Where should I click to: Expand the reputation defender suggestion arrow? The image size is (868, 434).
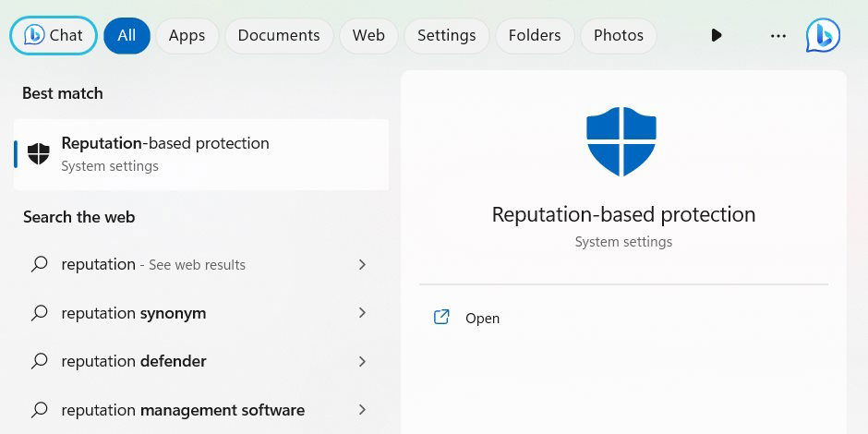click(362, 361)
